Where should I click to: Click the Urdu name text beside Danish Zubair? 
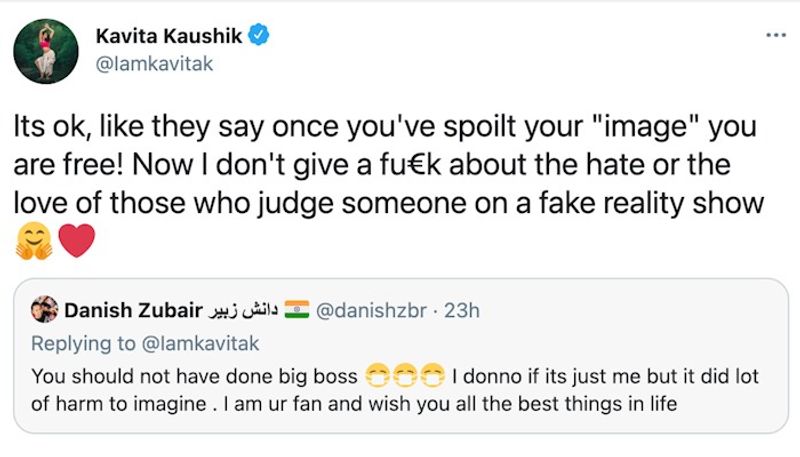click(x=243, y=310)
